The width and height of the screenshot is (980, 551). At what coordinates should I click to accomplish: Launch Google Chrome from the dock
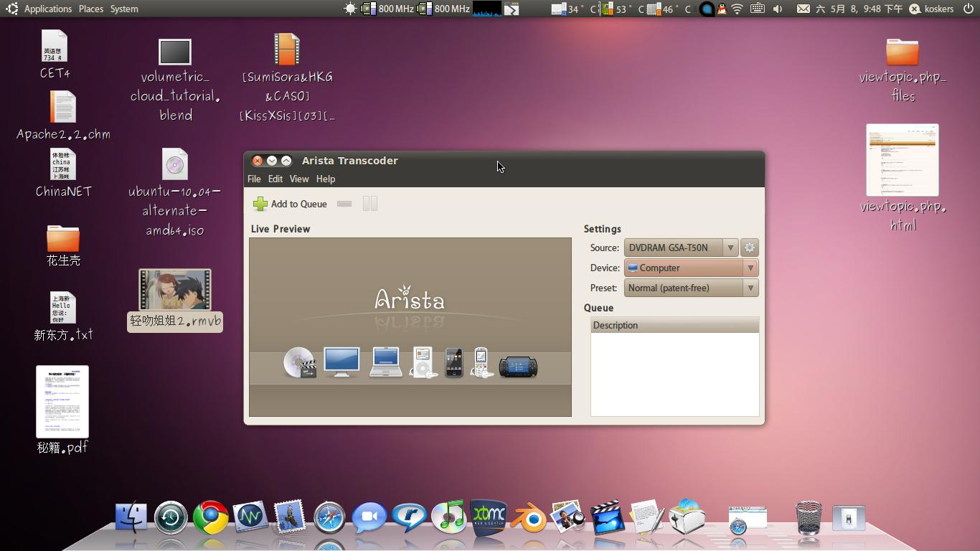[x=210, y=517]
